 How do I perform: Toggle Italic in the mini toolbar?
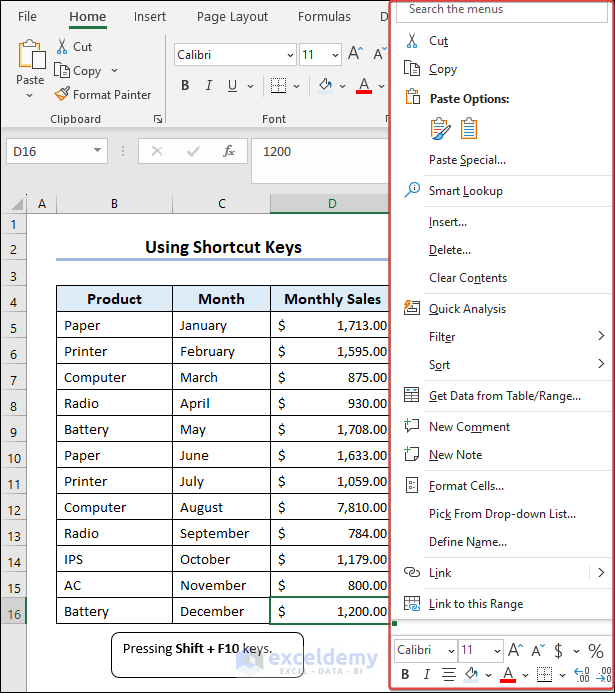[426, 674]
